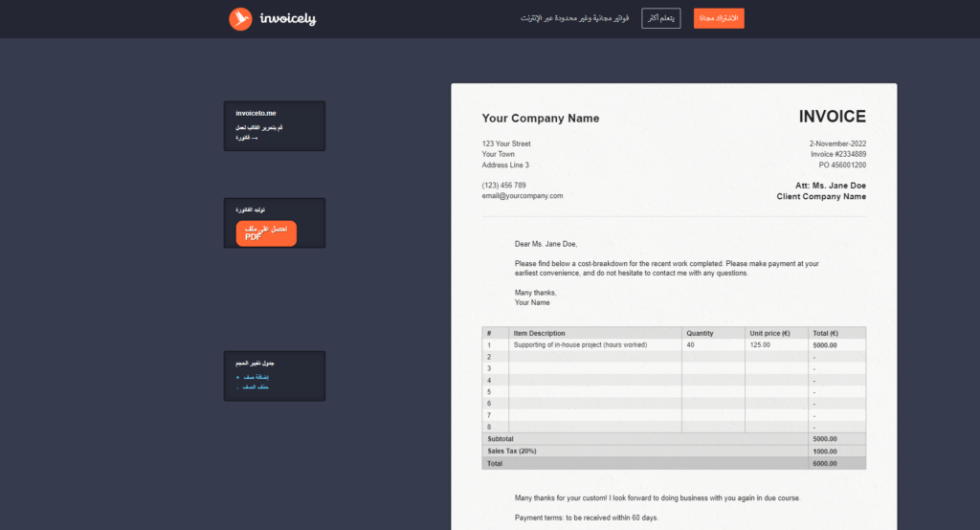Click the quantity cell showing 40
The width and height of the screenshot is (980, 530).
click(x=713, y=345)
